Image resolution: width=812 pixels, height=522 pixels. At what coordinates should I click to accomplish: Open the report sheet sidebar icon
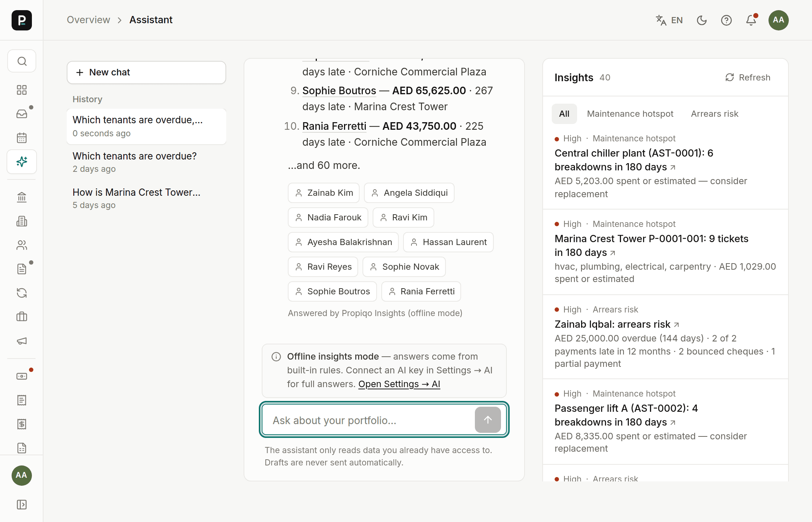(22, 448)
